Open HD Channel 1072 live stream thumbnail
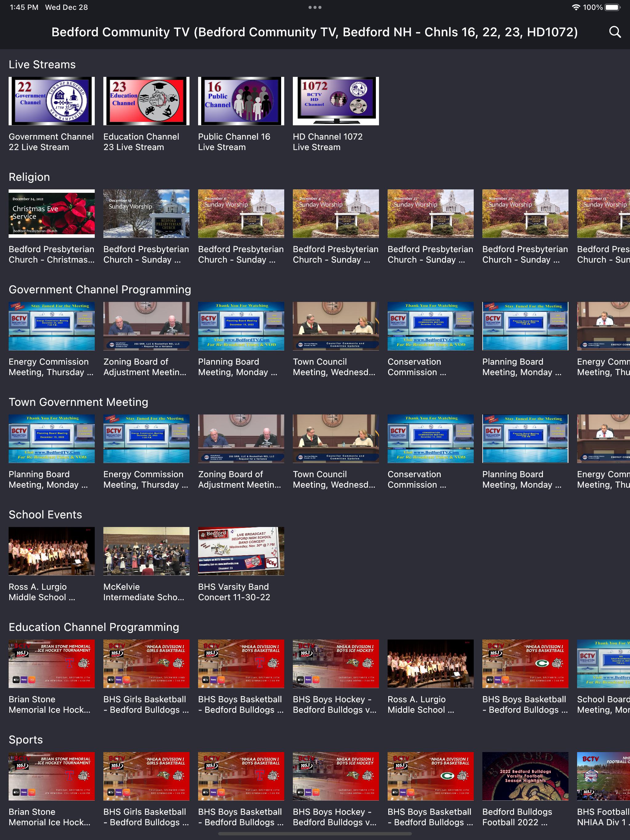Screen dimensions: 630x840 tap(336, 101)
